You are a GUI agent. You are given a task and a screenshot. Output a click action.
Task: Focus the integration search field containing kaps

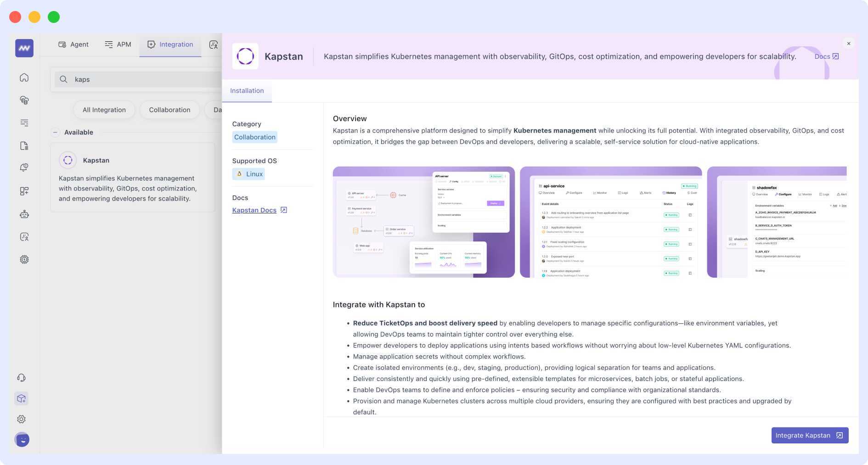pos(138,79)
